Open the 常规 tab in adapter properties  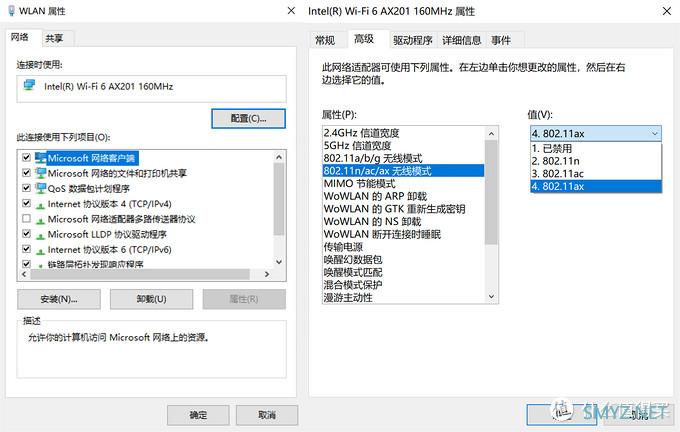tap(325, 40)
